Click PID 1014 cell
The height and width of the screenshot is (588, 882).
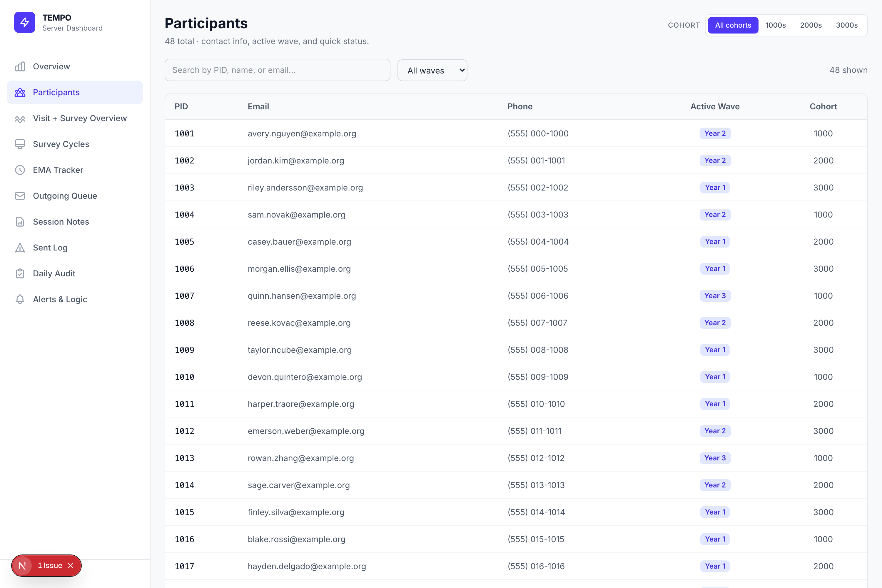[x=185, y=485]
